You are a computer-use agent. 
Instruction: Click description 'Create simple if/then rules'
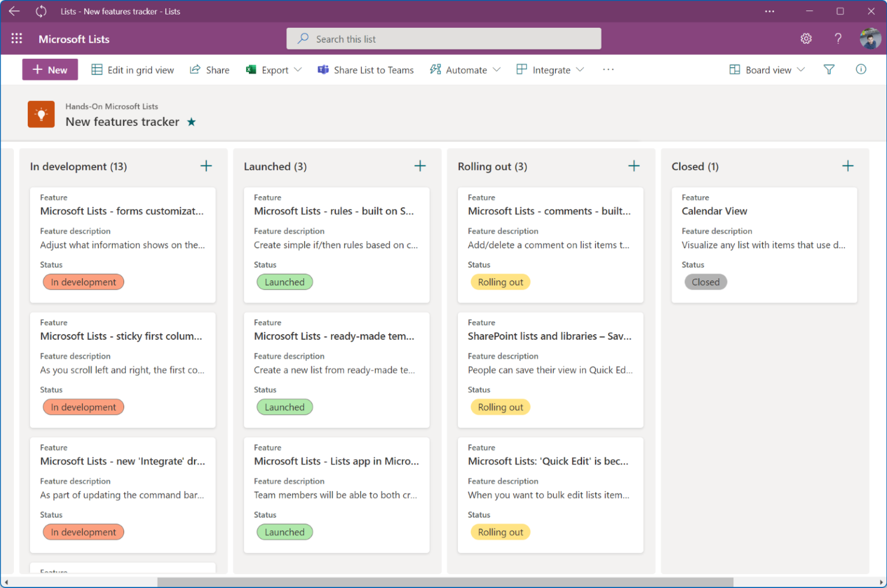[x=336, y=245]
